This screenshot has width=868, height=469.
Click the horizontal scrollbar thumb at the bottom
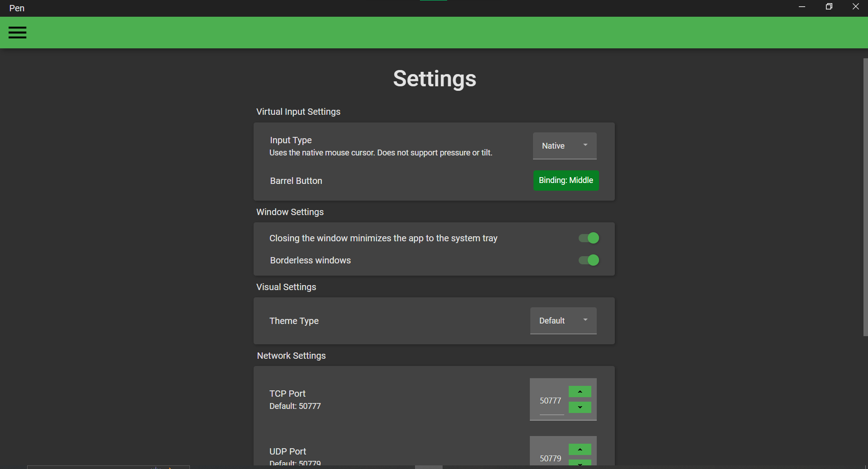(429, 467)
